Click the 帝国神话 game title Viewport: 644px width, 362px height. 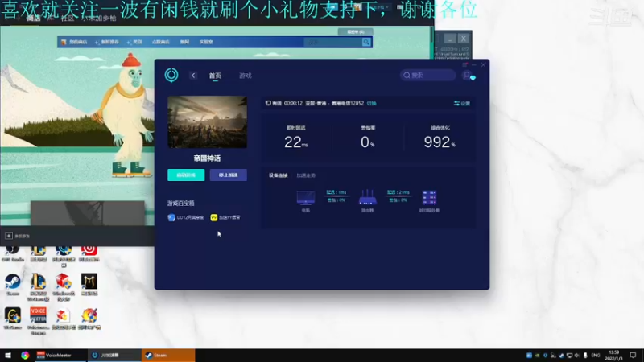(x=207, y=158)
